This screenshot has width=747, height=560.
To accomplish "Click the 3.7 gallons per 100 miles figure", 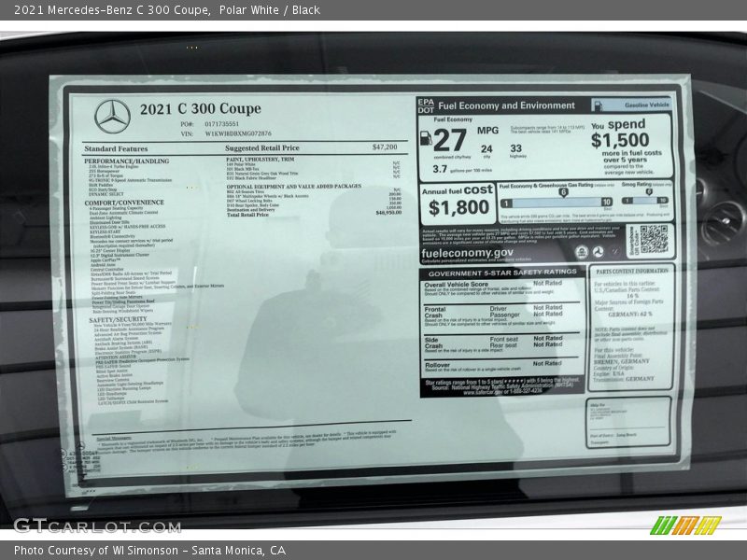I will [440, 169].
